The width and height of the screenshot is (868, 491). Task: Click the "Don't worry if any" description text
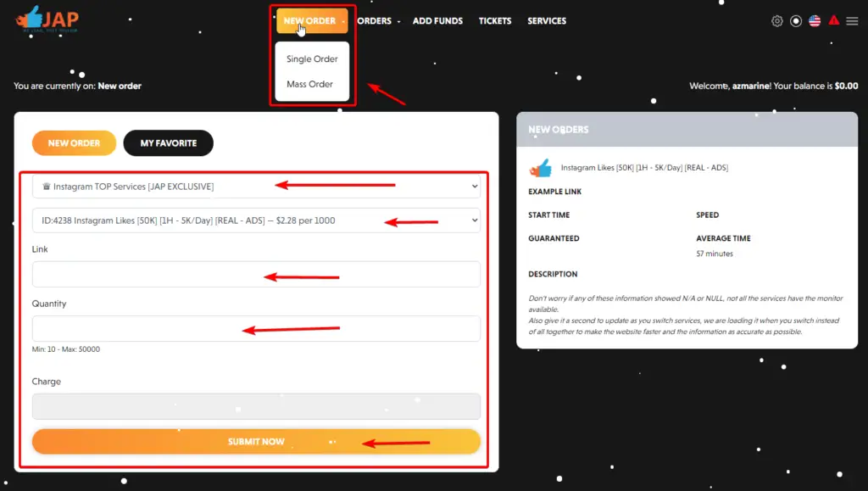(685, 315)
